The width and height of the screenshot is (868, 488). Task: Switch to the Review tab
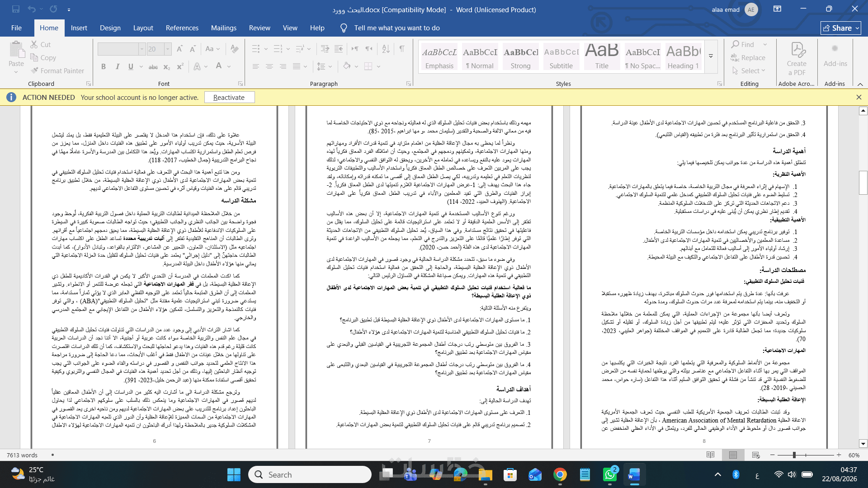(x=259, y=28)
